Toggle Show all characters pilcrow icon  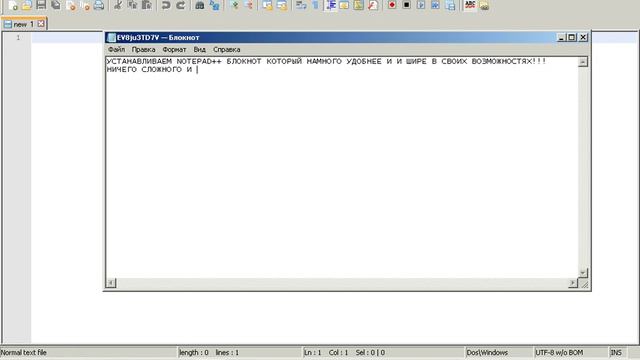pyautogui.click(x=315, y=5)
